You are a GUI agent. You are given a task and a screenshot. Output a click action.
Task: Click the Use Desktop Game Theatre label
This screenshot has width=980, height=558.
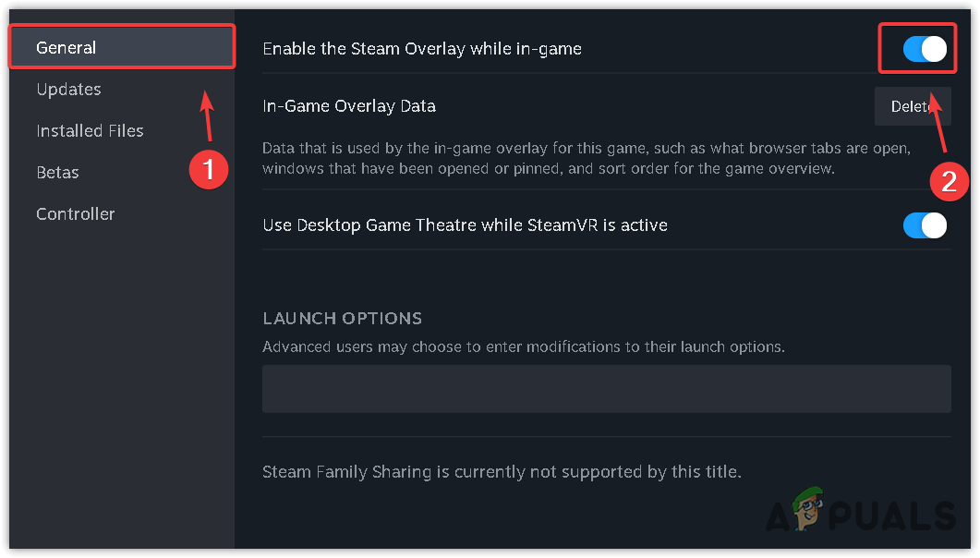pyautogui.click(x=465, y=225)
